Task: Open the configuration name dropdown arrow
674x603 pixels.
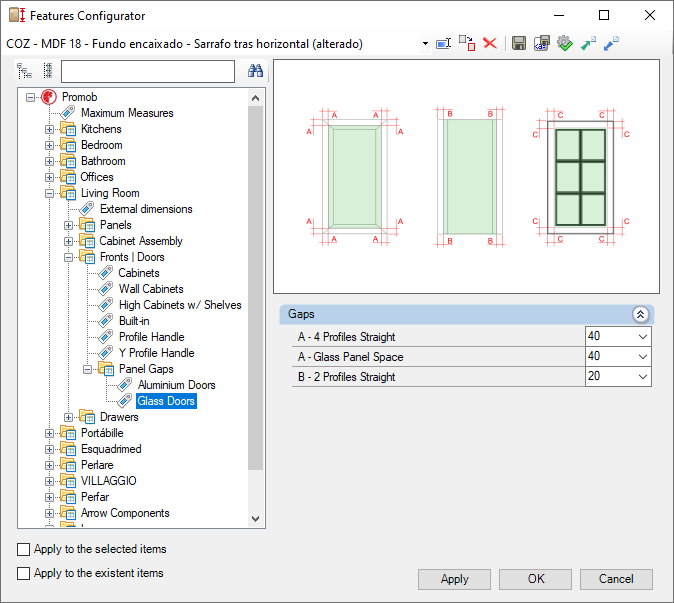Action: click(x=425, y=43)
